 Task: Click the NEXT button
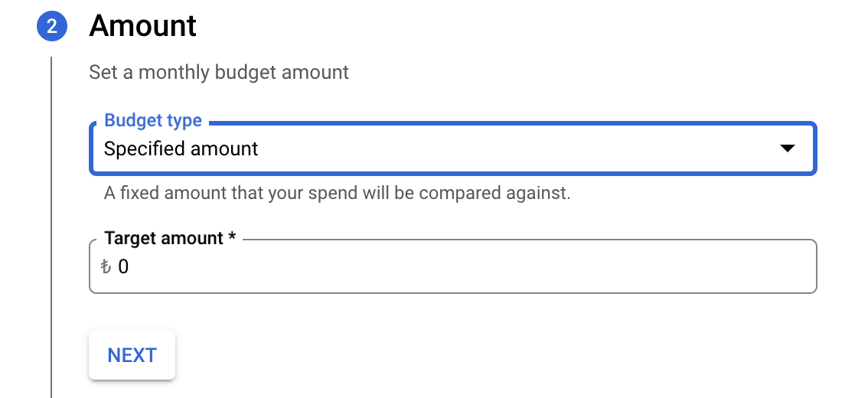pos(132,355)
